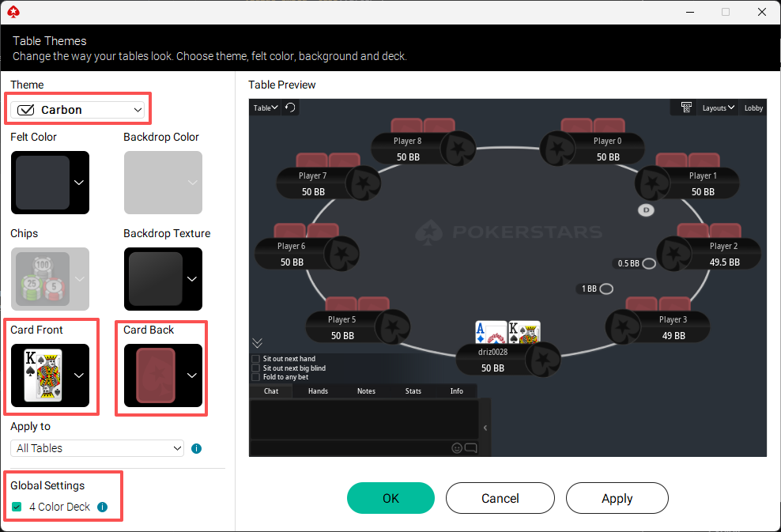Viewport: 781px width, 532px height.
Task: Click the chat message input field
Action: pyautogui.click(x=349, y=448)
